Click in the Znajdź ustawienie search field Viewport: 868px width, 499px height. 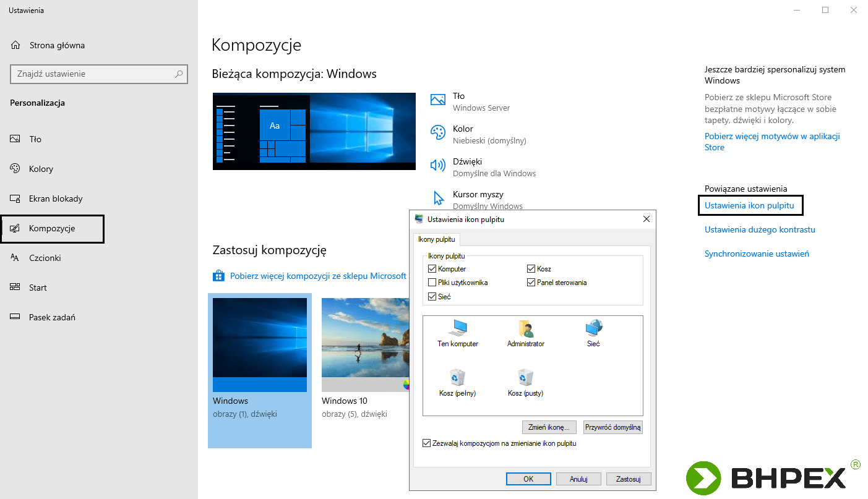99,74
